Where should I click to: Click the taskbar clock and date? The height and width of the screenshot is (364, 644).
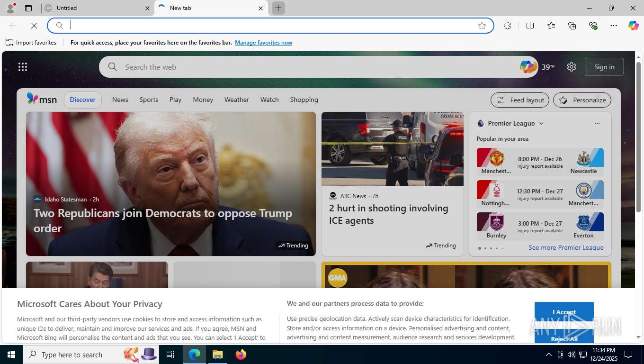point(603,355)
